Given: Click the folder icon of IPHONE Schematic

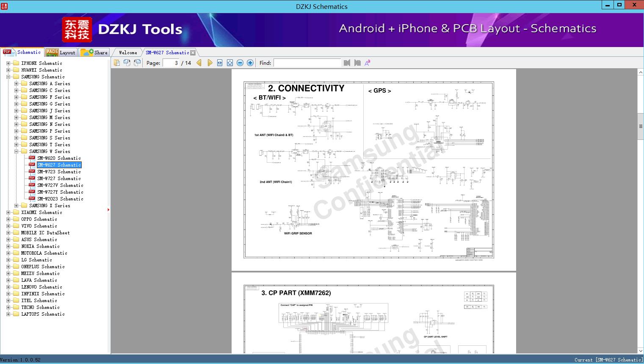Looking at the screenshot, I should (16, 63).
